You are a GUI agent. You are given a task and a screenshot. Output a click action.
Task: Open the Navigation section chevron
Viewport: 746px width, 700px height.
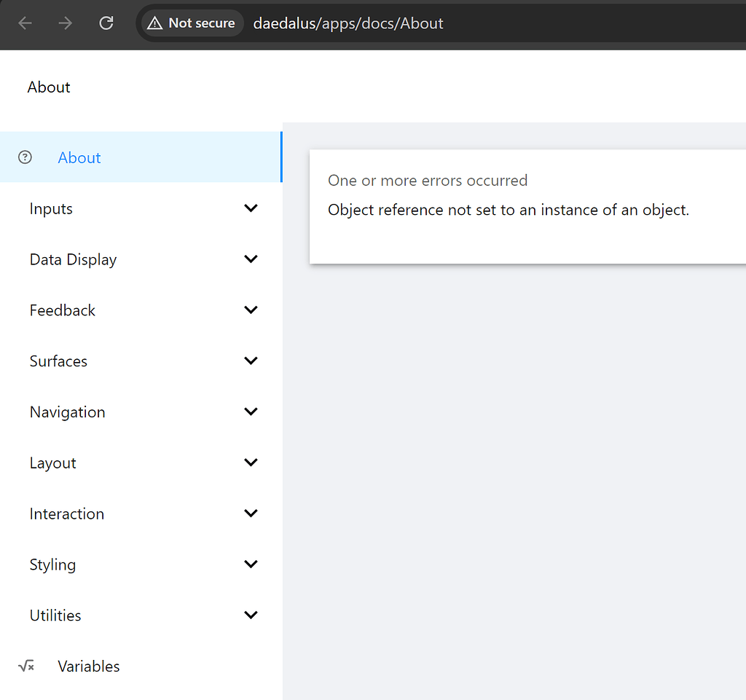click(251, 412)
